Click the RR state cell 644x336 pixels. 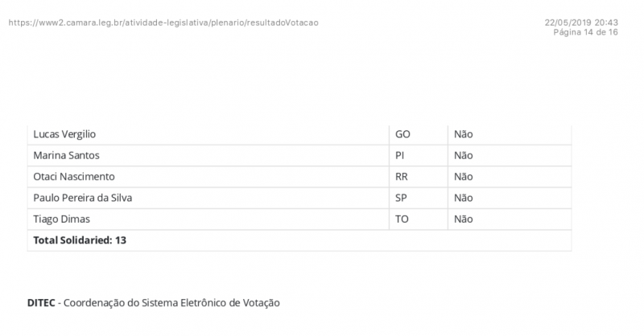(402, 176)
